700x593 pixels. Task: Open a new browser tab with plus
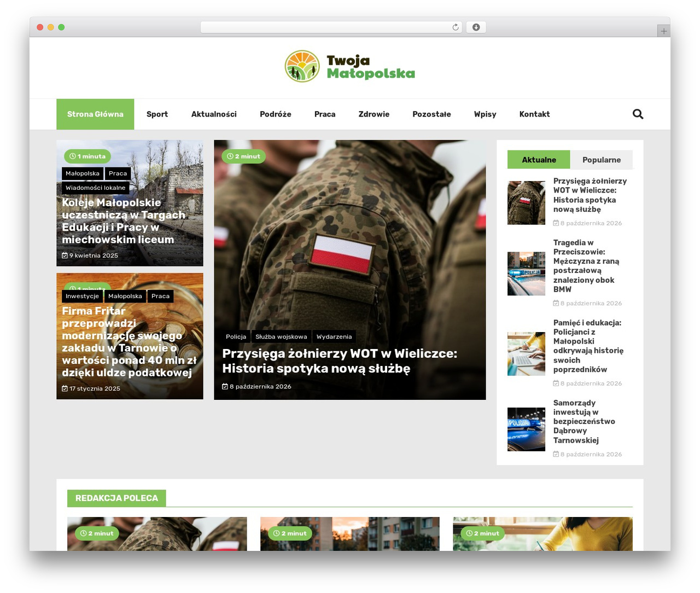pos(663,31)
